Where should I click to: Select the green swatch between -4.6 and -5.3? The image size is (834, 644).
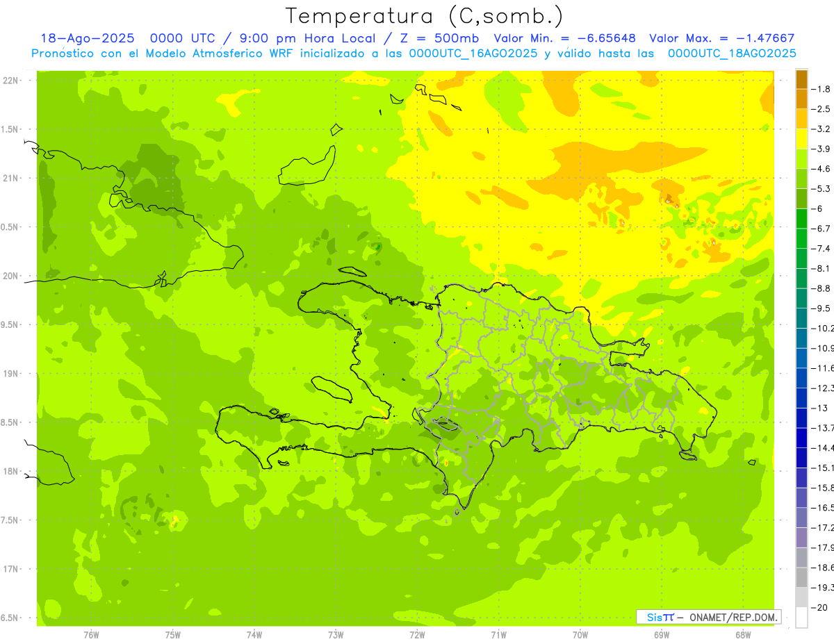click(x=801, y=179)
